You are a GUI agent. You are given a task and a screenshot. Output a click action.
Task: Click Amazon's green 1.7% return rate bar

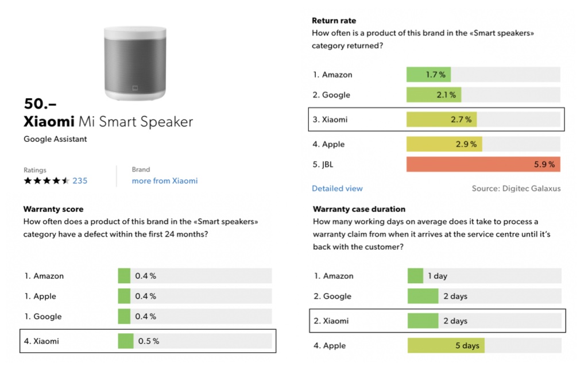(x=428, y=74)
